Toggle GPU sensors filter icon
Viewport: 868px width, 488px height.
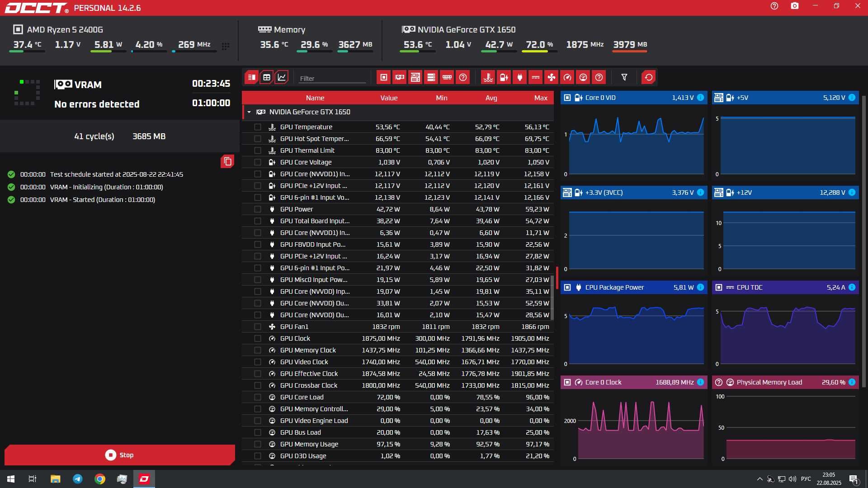point(400,77)
